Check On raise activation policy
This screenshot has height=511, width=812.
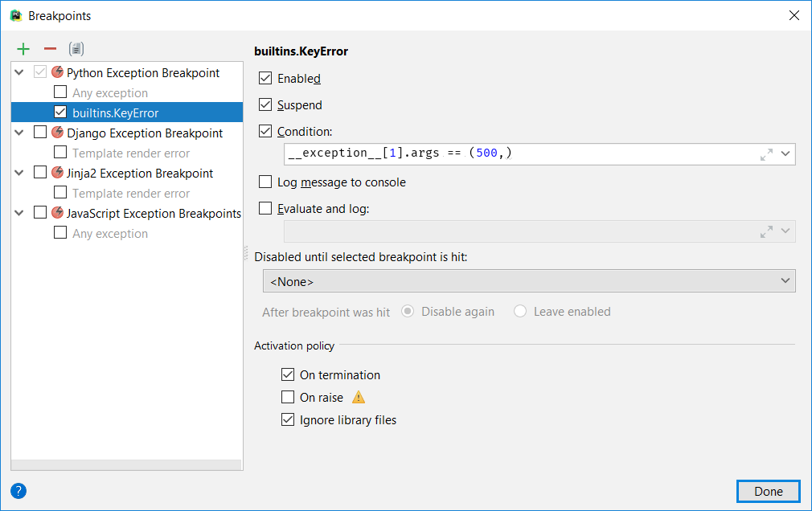point(287,397)
